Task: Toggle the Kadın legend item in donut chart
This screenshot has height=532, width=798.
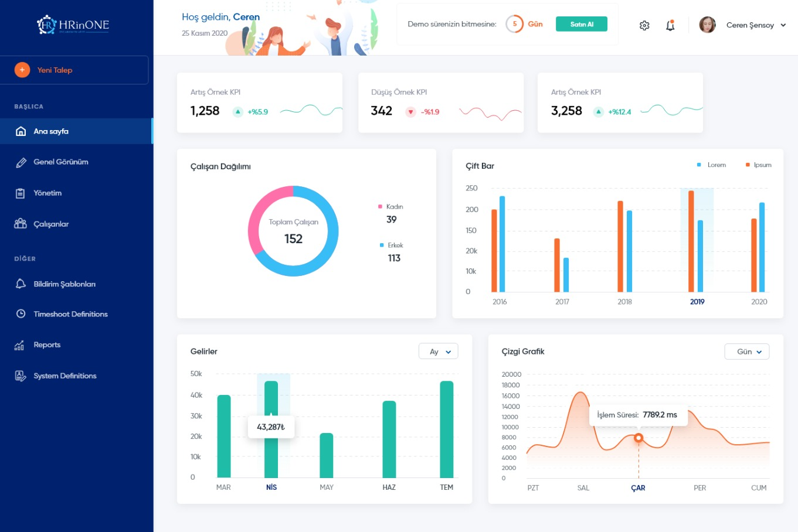Action: (390, 207)
